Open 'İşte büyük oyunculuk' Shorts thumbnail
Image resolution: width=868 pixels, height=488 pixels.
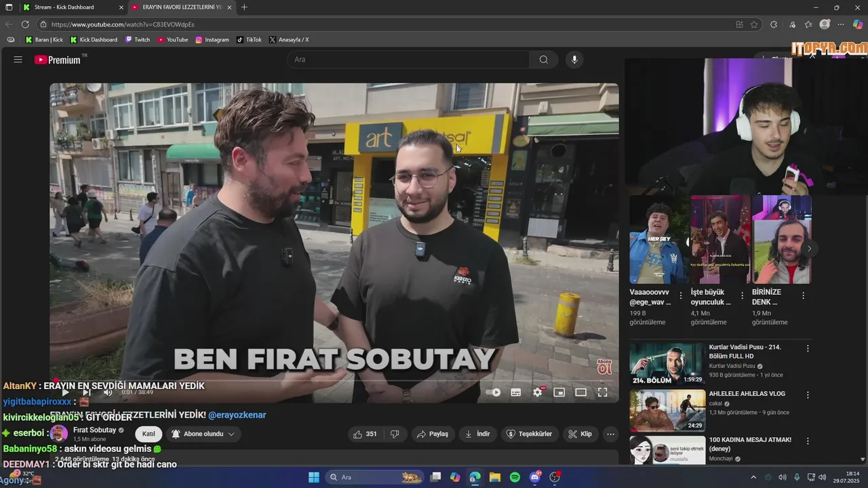pyautogui.click(x=720, y=240)
